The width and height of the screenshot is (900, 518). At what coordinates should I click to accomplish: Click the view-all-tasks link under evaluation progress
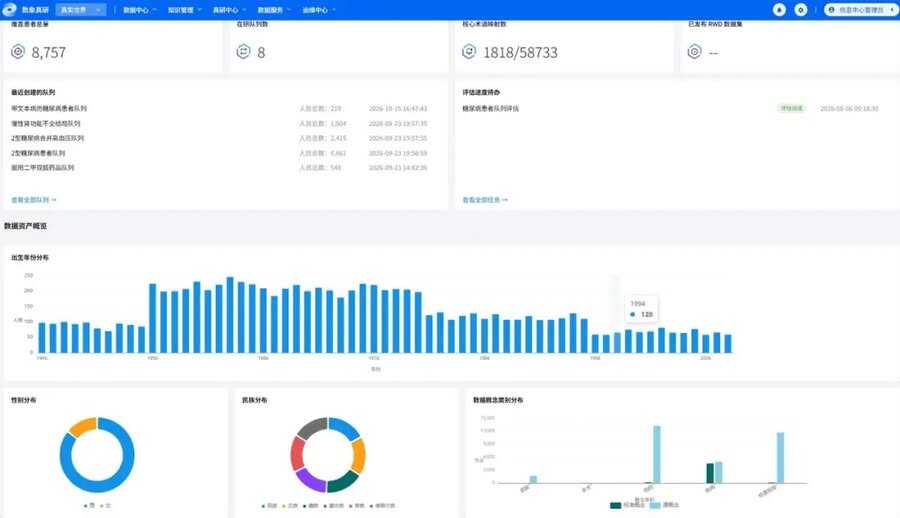click(485, 200)
